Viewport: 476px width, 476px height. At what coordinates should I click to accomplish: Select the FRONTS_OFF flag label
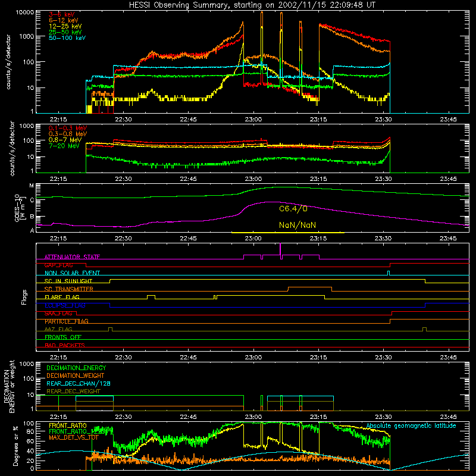63,337
